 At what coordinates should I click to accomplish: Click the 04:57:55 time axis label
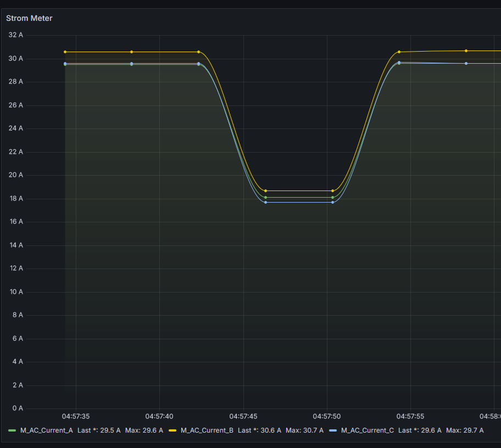click(x=411, y=417)
